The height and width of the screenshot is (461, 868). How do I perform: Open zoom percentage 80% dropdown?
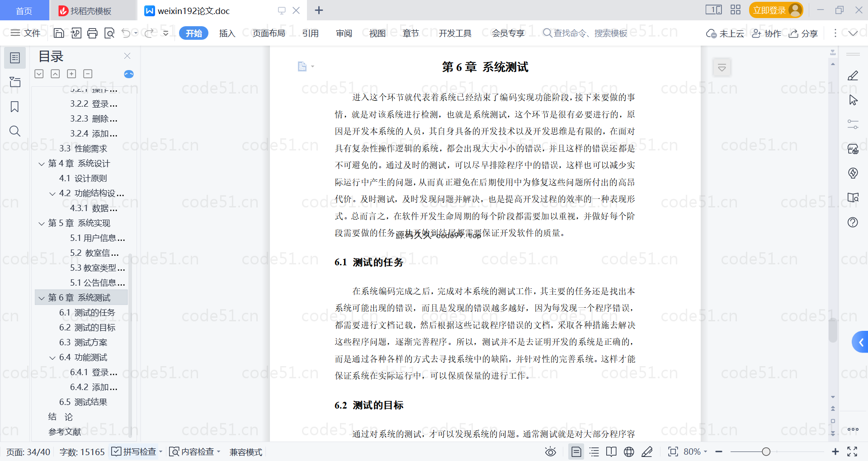[x=695, y=452]
